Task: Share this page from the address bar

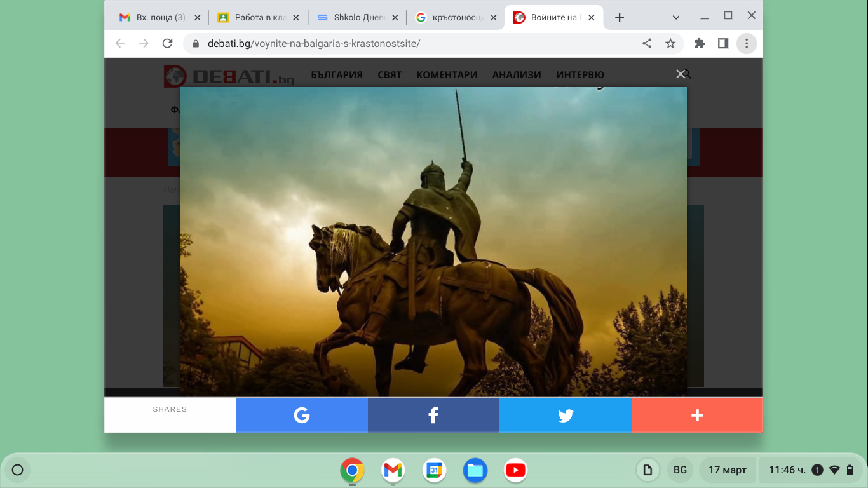Action: pyautogui.click(x=647, y=43)
